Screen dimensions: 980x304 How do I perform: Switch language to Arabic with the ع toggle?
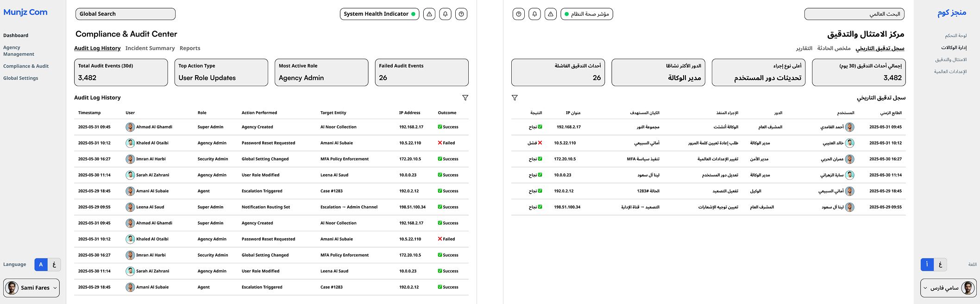pos(54,265)
